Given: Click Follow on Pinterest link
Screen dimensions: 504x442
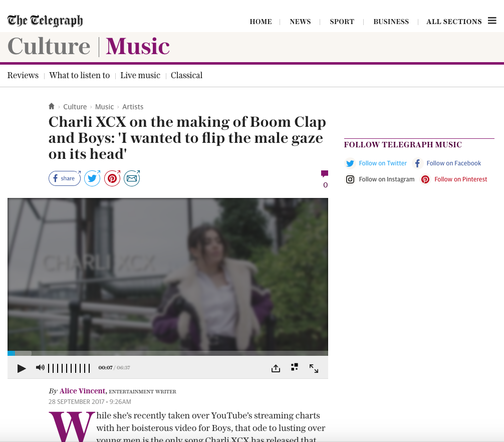Looking at the screenshot, I should (460, 179).
